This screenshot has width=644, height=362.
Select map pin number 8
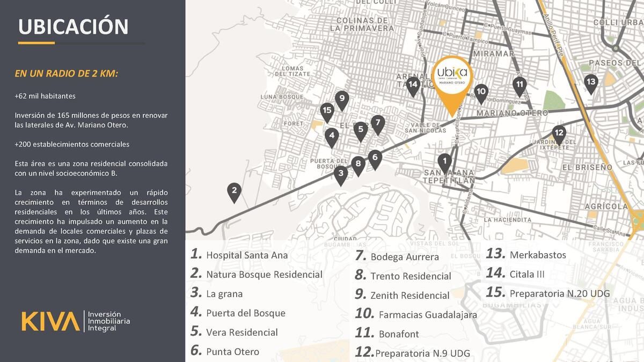(358, 166)
